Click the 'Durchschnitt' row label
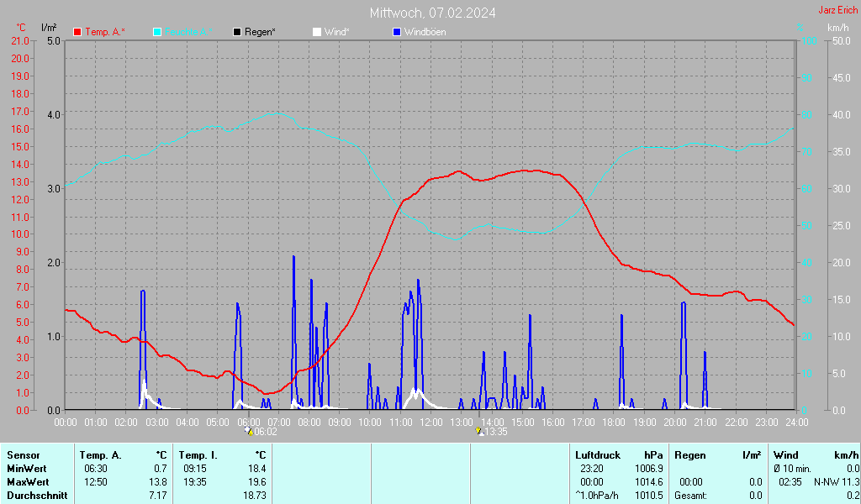861x504 pixels. (x=37, y=496)
